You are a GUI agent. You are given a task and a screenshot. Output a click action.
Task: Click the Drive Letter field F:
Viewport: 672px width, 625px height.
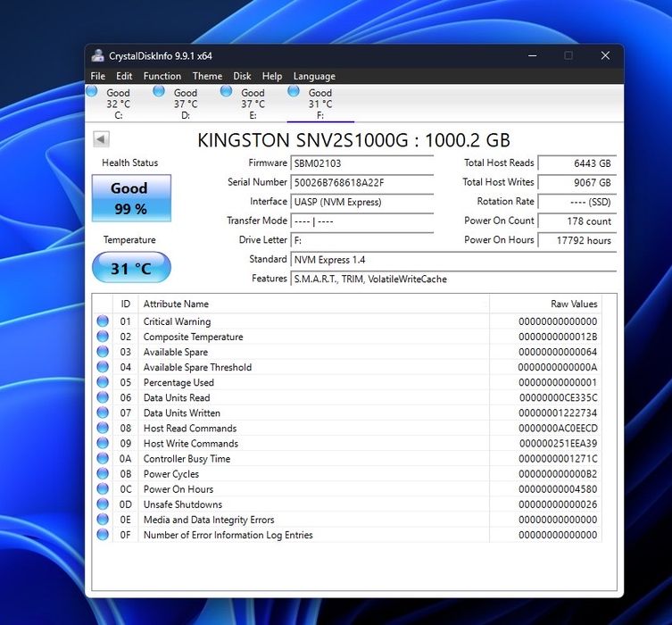coord(362,240)
